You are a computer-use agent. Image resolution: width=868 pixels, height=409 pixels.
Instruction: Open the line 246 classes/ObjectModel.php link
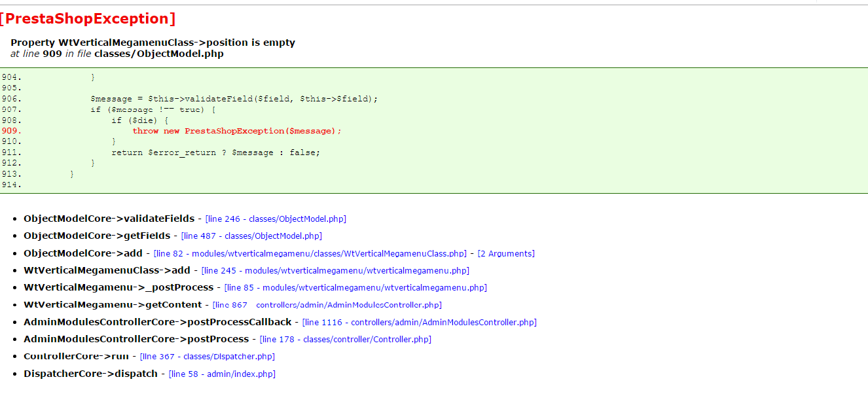pos(276,219)
